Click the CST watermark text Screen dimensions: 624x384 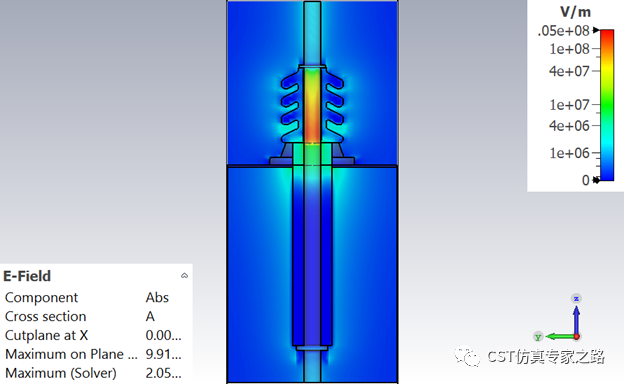point(546,357)
